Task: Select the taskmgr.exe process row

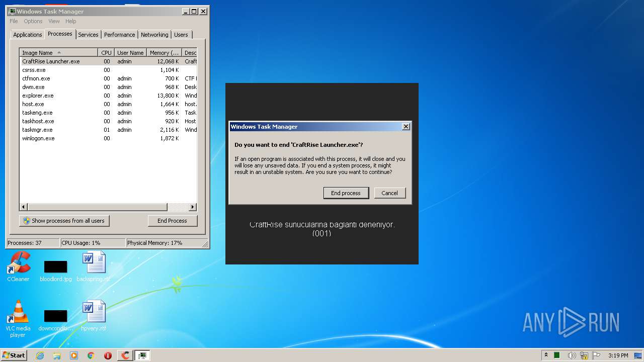Action: click(108, 130)
